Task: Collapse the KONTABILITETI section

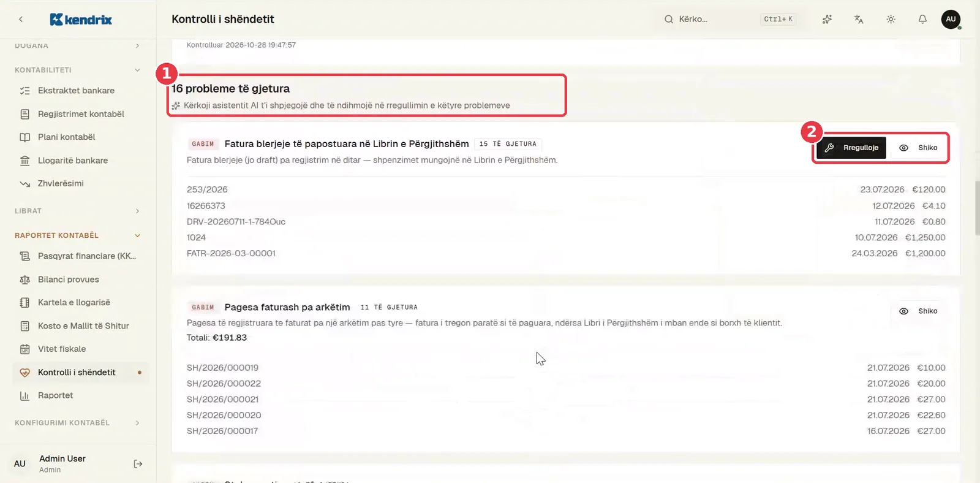Action: [x=78, y=70]
